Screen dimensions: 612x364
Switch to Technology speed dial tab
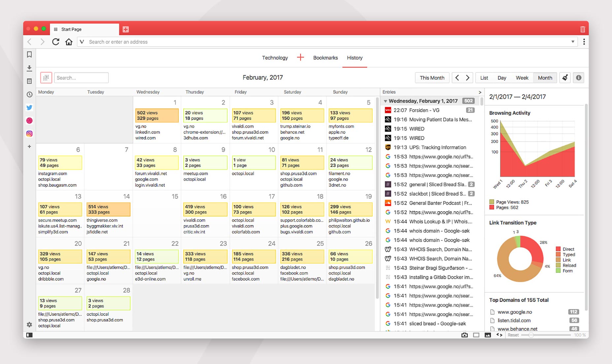pos(275,58)
